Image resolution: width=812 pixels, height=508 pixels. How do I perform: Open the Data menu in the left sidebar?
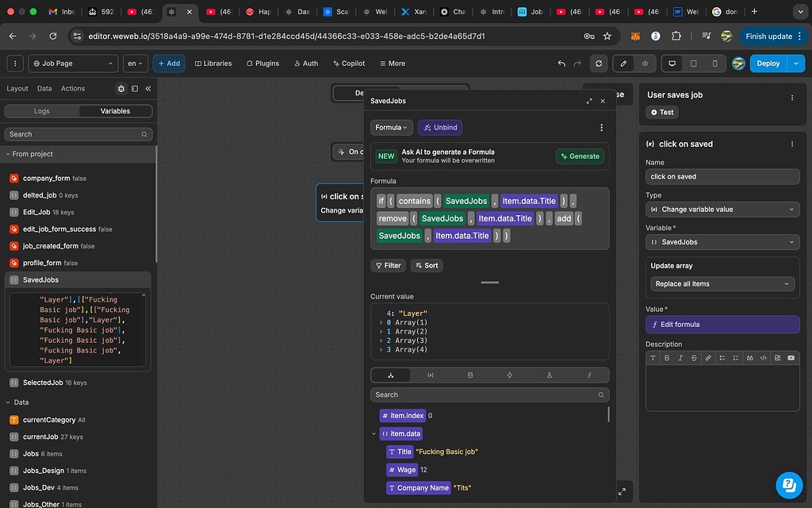point(44,88)
